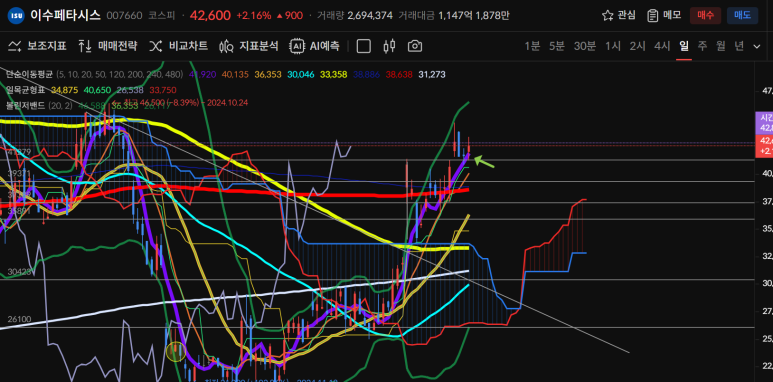Click purple price tag on price axis
Screen dimensions: 773x382
(x=764, y=123)
